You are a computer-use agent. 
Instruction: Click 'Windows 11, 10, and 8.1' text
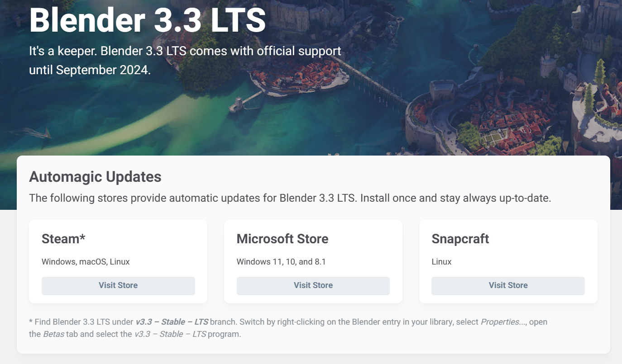click(x=281, y=262)
